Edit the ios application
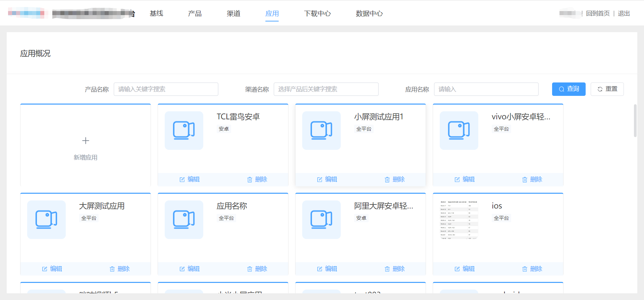Viewport: 644px width, 300px height. [465, 269]
